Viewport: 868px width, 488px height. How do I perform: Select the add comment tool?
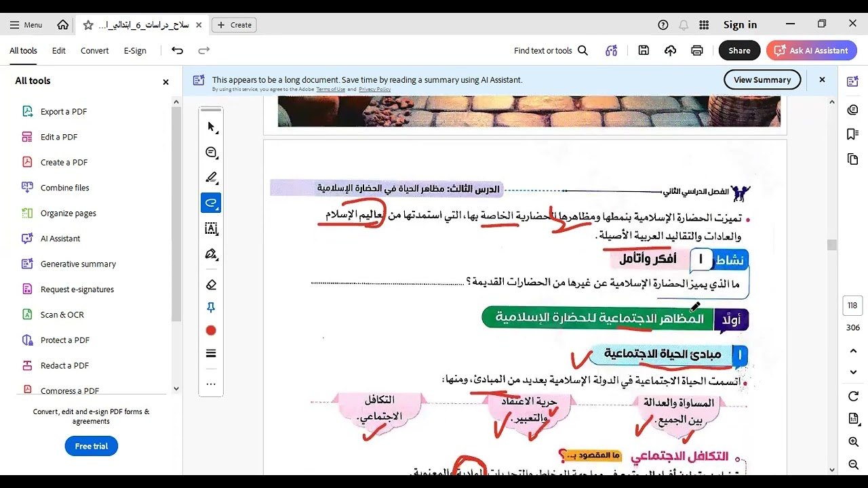(211, 152)
